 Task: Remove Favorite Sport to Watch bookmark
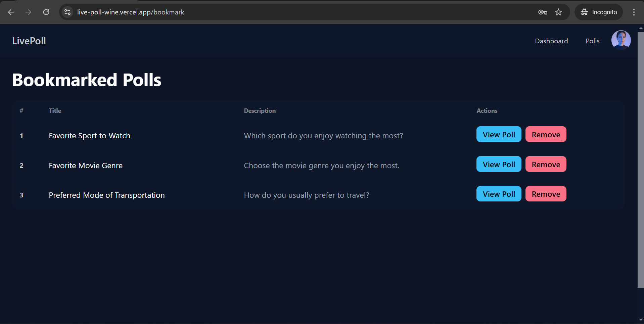[546, 134]
